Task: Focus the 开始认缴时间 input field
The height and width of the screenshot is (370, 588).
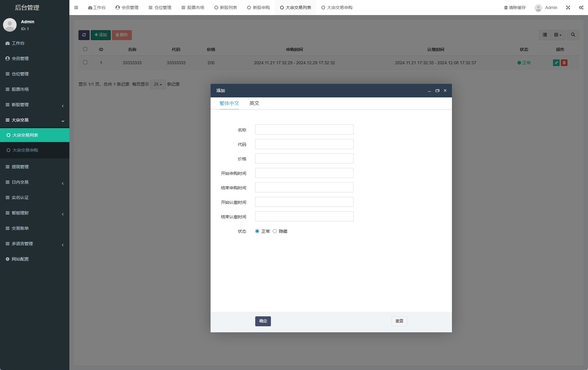Action: point(304,202)
